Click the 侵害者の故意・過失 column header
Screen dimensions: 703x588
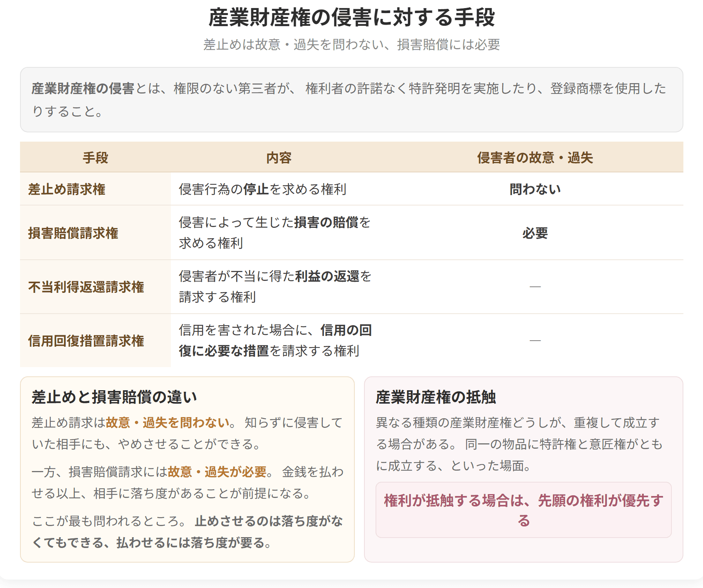coord(535,157)
